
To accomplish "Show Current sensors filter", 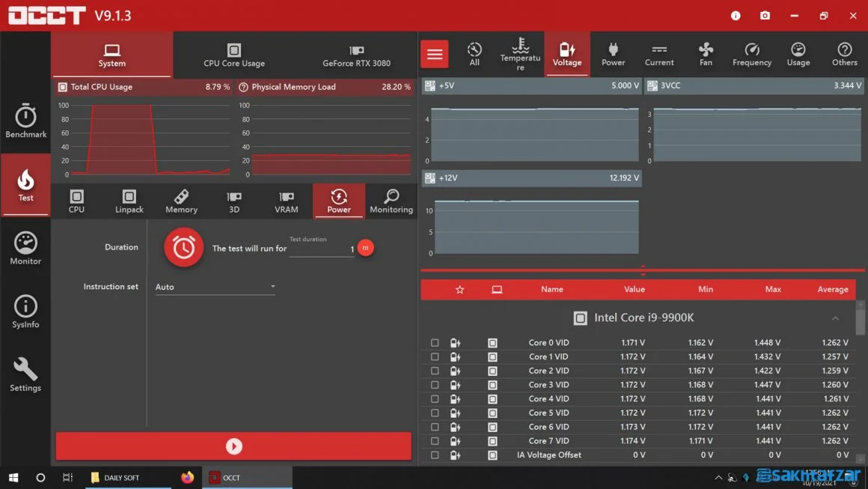I will tap(659, 54).
